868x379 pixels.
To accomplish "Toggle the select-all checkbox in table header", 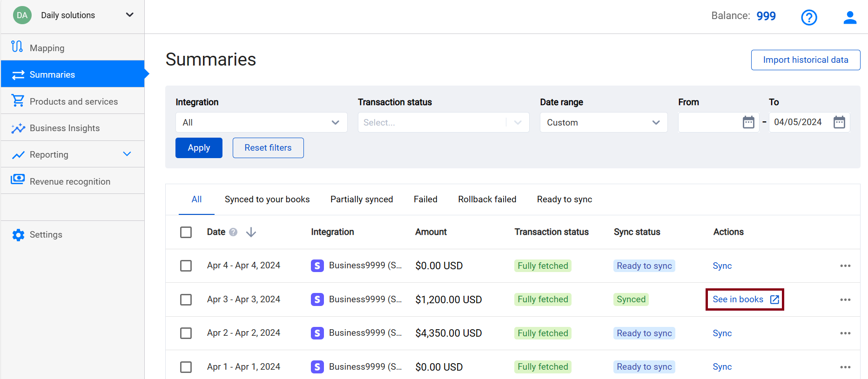I will point(186,232).
